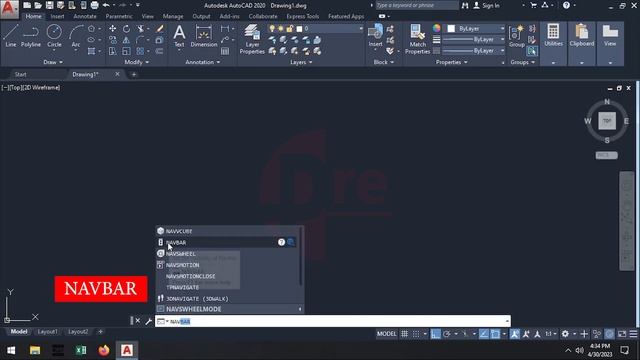The width and height of the screenshot is (640, 360).
Task: Open the Annotate ribbon tab
Action: tap(85, 16)
